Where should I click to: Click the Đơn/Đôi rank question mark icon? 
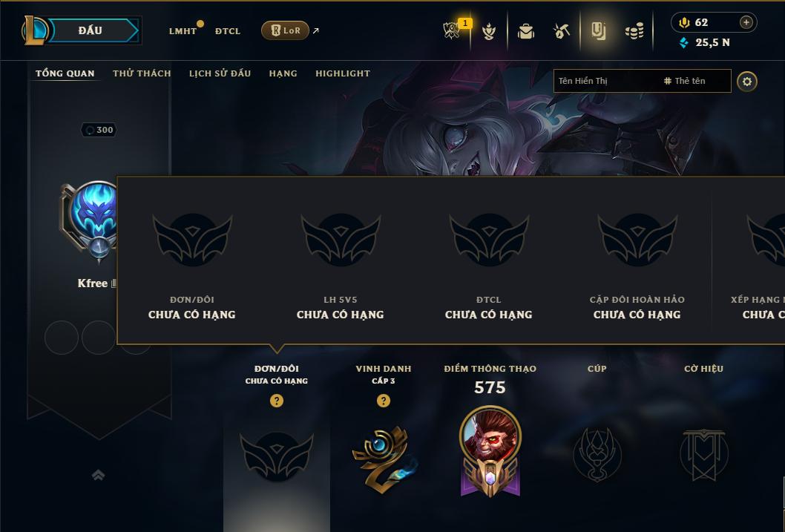tap(277, 401)
